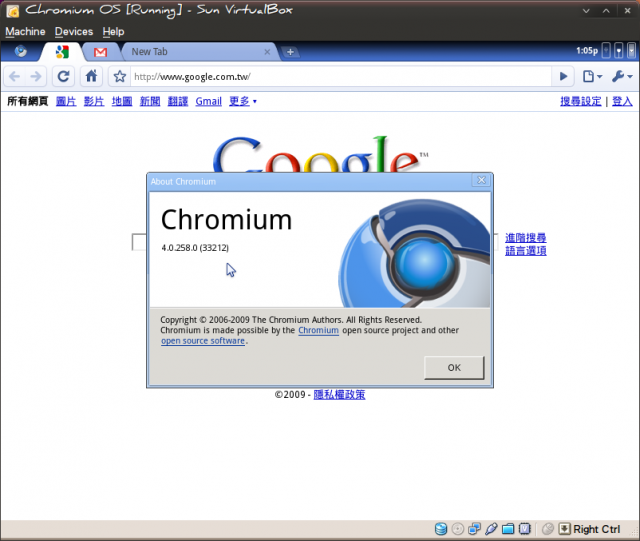Click the battery status icon in tab strip

coord(619,51)
